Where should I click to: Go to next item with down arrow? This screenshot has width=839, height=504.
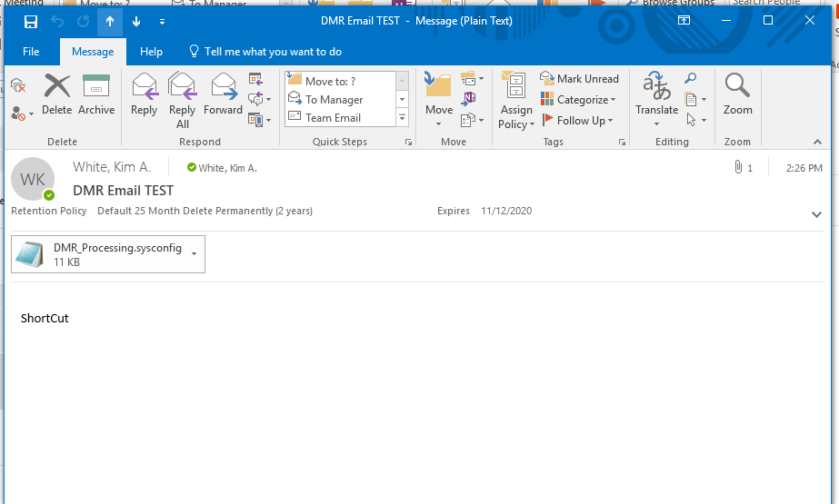[136, 22]
